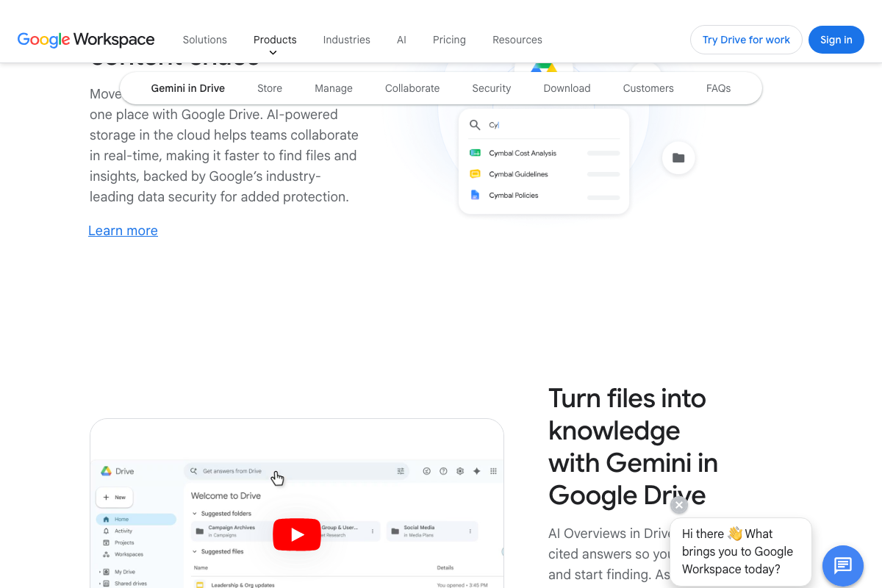Image resolution: width=882 pixels, height=588 pixels.
Task: Click the help question-mark icon in preview
Action: [x=443, y=471]
